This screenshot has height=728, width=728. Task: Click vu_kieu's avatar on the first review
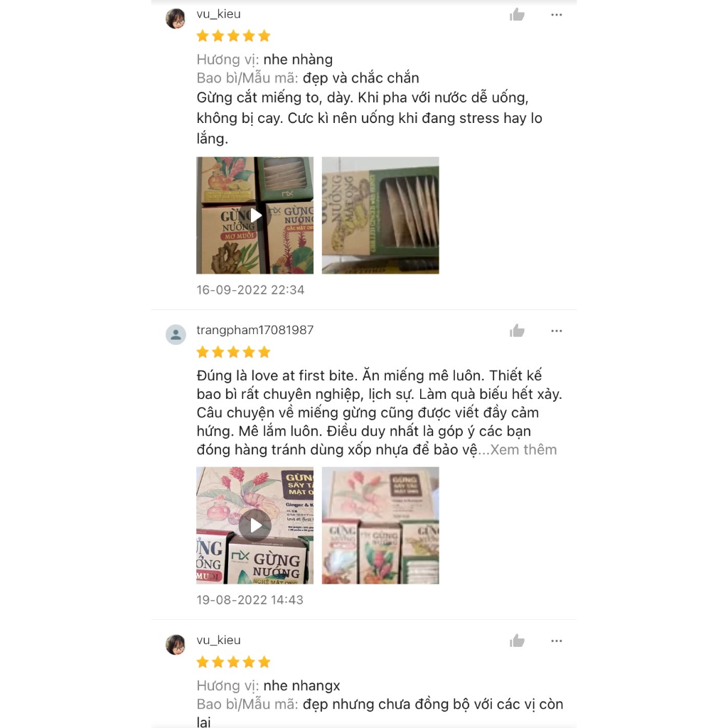pyautogui.click(x=176, y=18)
